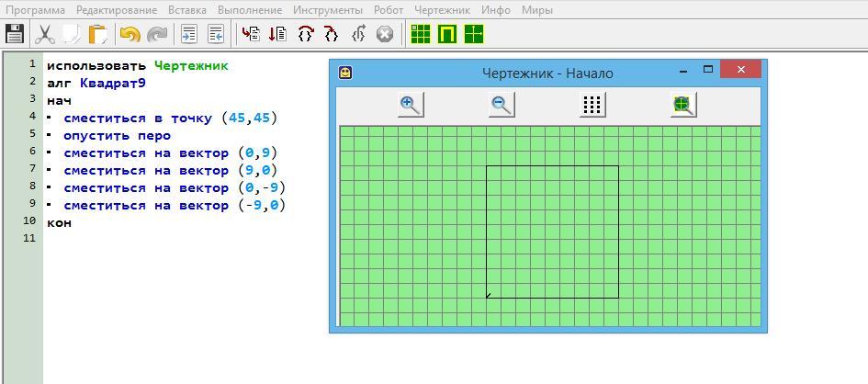Click the smiley icon in the Чертежник title bar
The width and height of the screenshot is (868, 384).
pos(345,73)
